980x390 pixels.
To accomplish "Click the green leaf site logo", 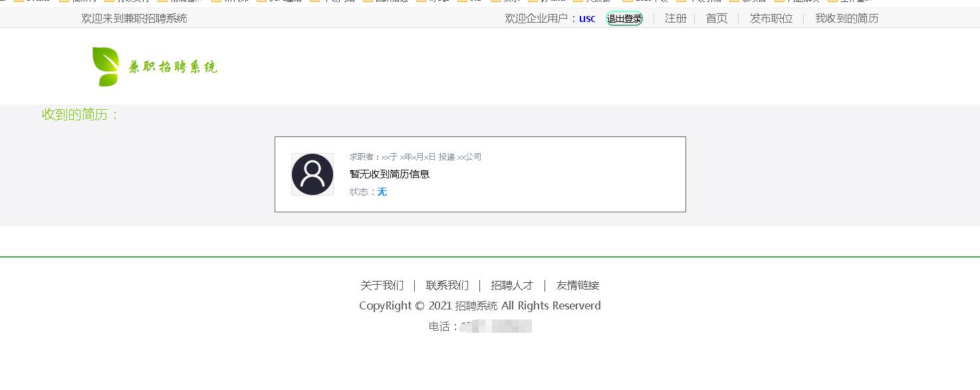I will [105, 66].
